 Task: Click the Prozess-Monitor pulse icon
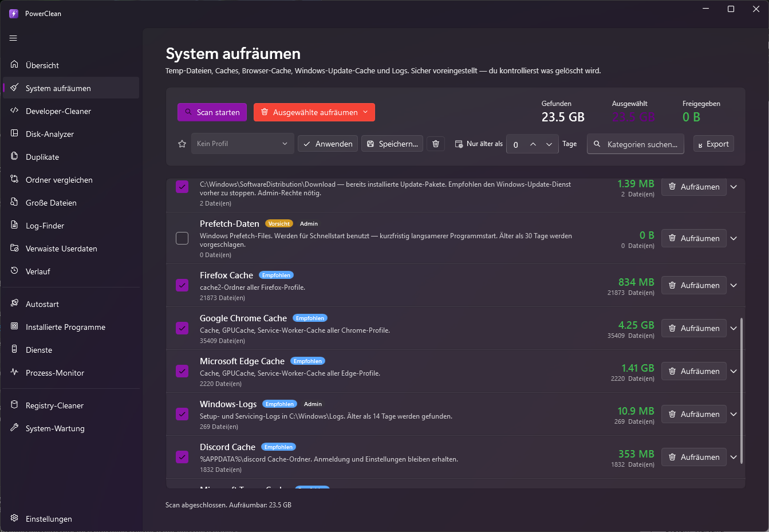pyautogui.click(x=14, y=372)
